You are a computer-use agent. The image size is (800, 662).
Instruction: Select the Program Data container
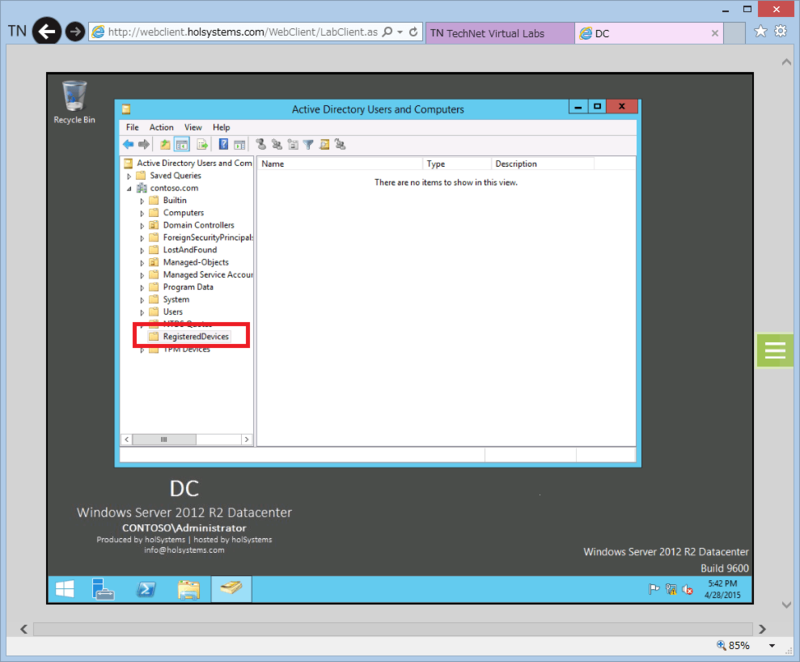point(188,287)
